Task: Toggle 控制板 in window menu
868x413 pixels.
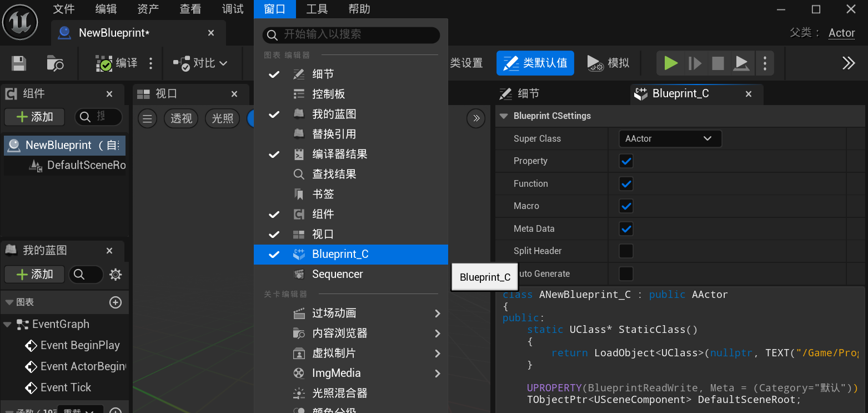Action: click(x=351, y=94)
